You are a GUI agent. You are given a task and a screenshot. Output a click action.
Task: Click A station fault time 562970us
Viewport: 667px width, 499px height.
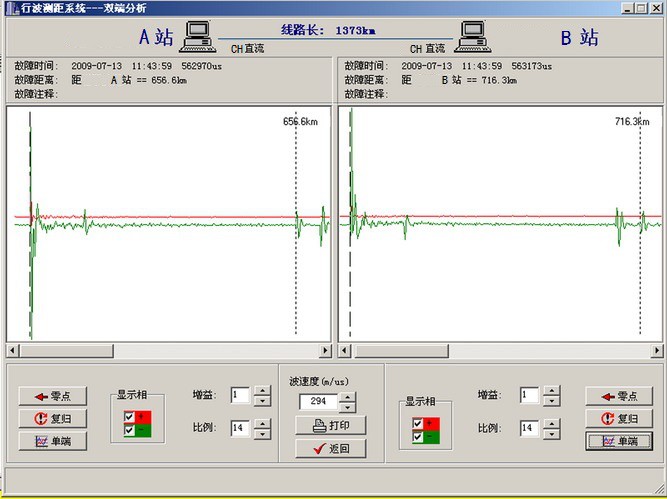pos(202,66)
